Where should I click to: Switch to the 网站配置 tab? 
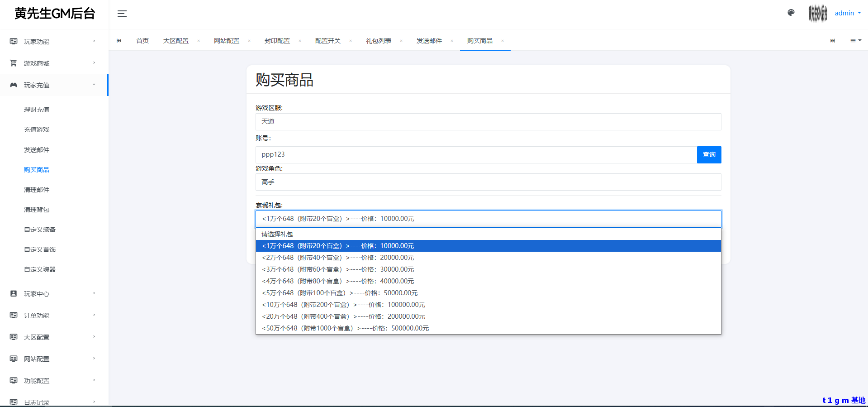point(227,41)
